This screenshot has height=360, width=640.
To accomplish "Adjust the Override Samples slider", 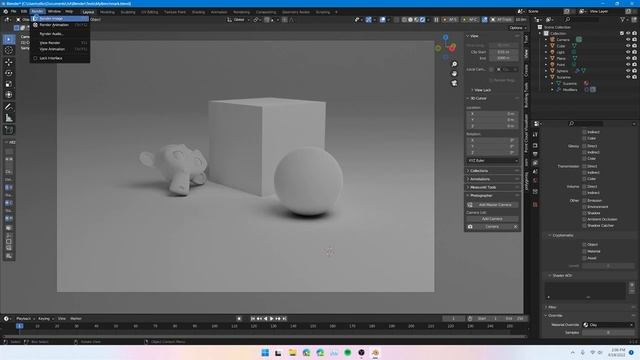I will (608, 333).
